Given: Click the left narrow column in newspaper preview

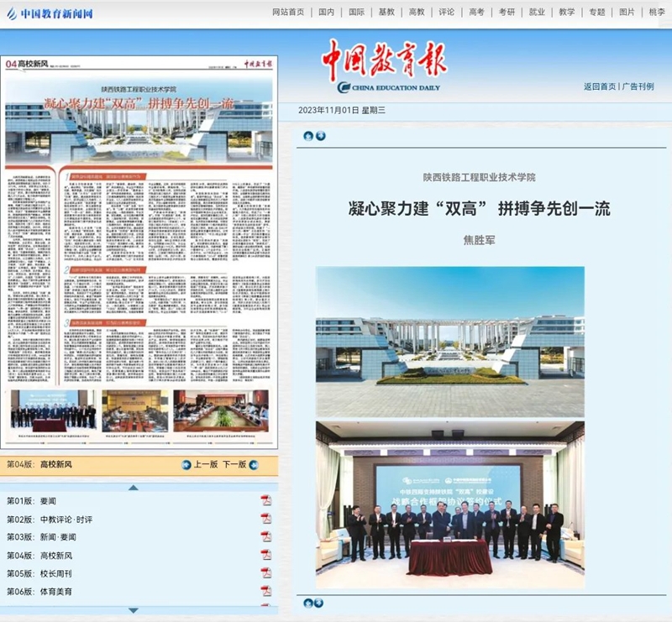Looking at the screenshot, I should click(29, 278).
